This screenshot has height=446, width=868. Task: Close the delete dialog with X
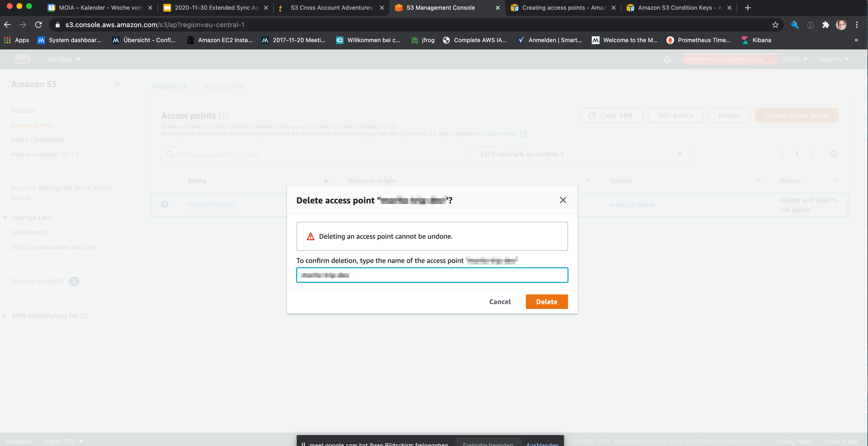click(563, 200)
